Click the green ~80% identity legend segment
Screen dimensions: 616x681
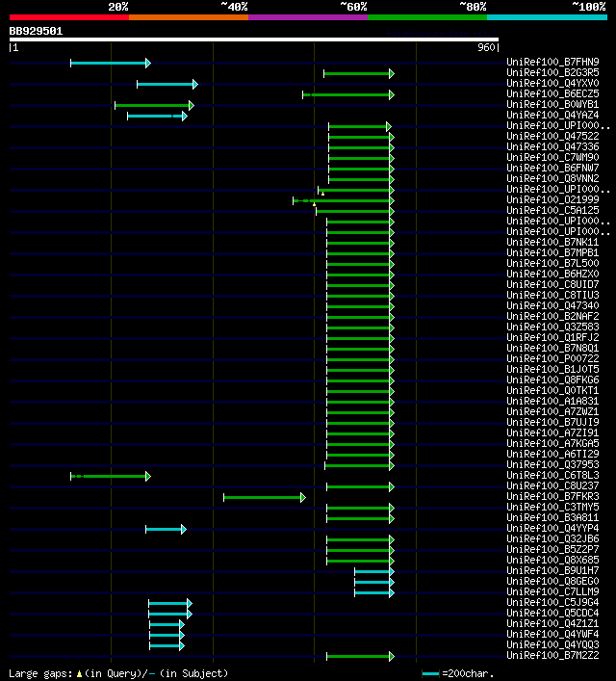[x=427, y=17]
